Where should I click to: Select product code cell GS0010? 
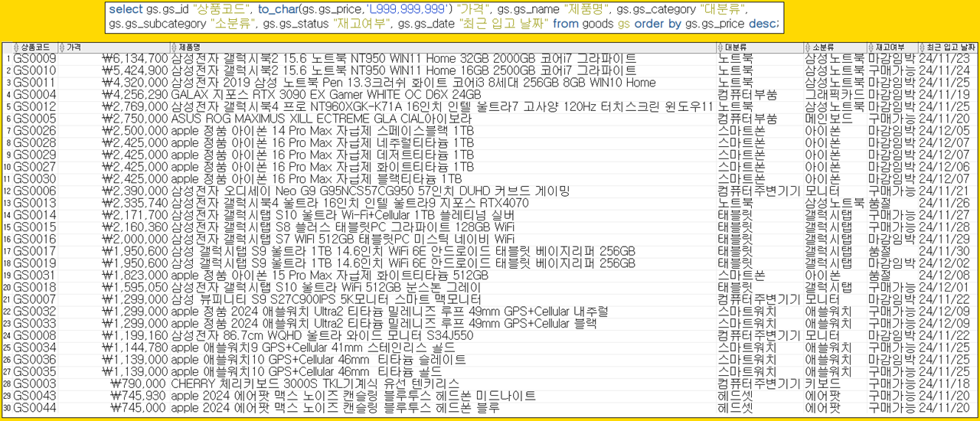34,70
